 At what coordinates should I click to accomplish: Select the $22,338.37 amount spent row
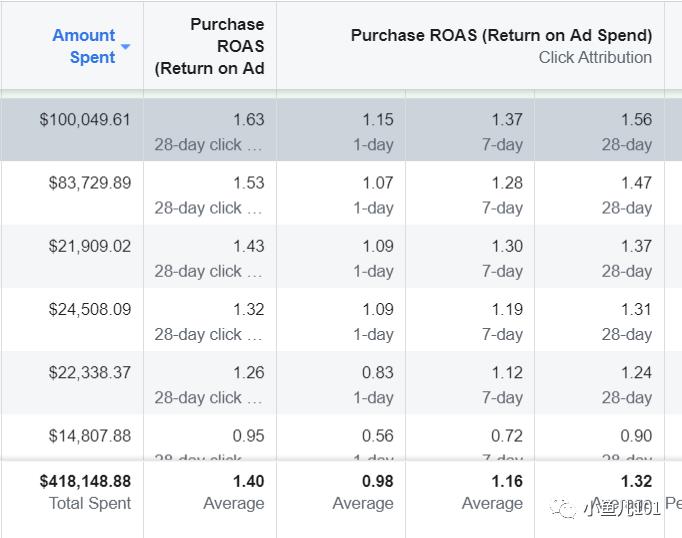click(89, 372)
